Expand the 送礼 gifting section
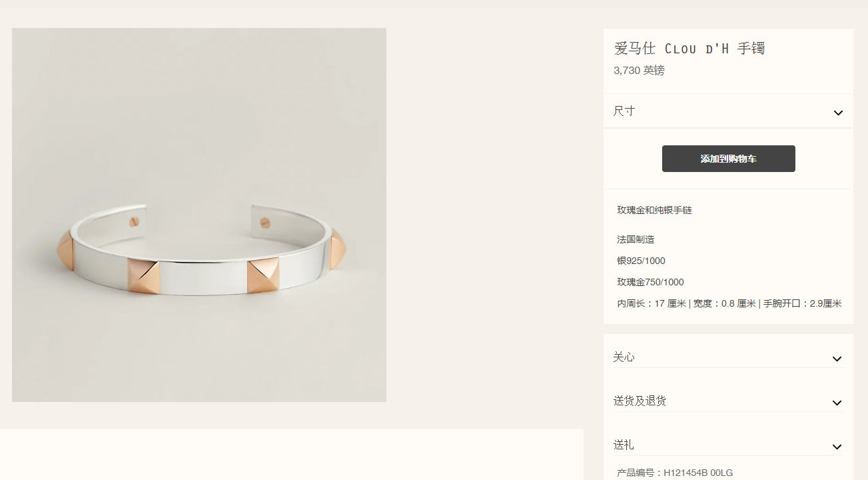The height and width of the screenshot is (480, 868). (728, 445)
